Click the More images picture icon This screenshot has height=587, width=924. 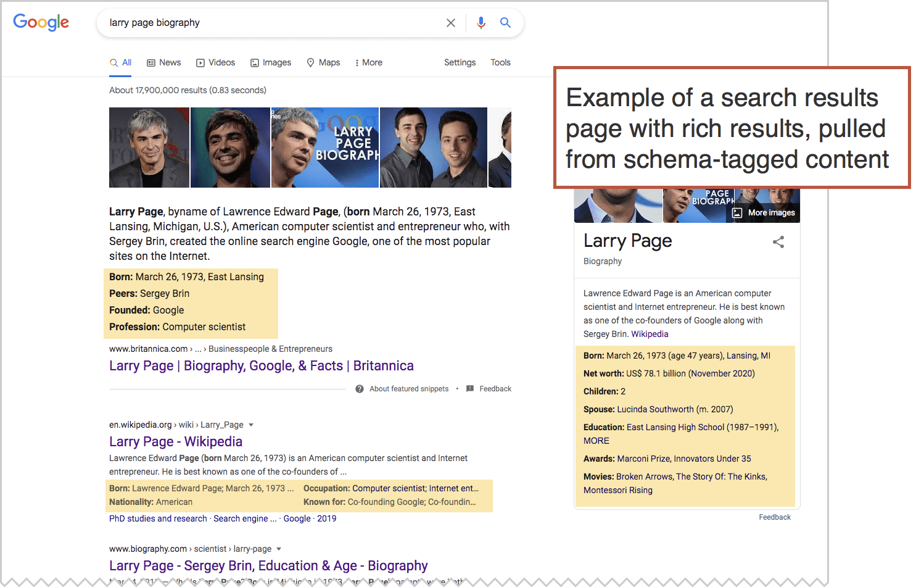coord(737,213)
